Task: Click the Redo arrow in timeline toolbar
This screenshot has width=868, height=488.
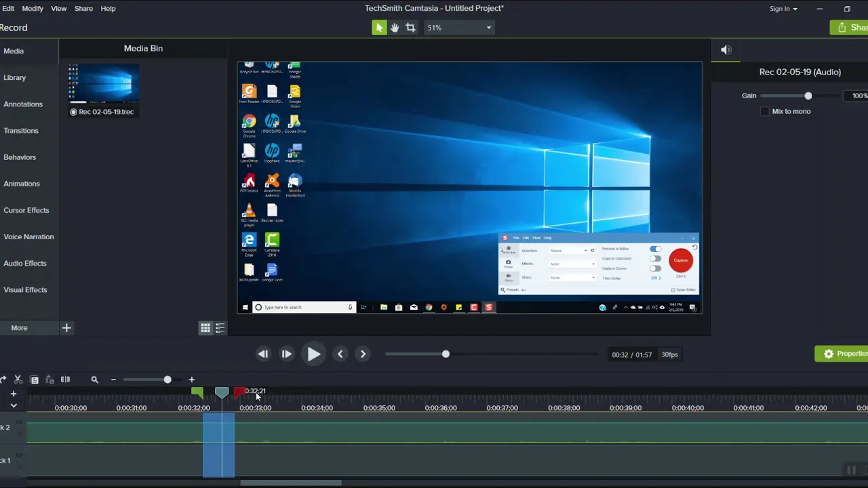Action: tap(3, 380)
